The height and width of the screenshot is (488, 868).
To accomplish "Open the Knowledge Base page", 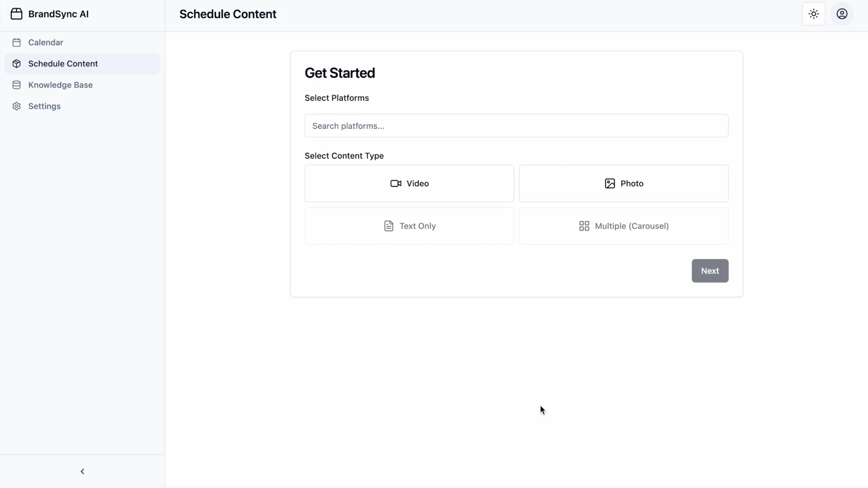I will click(x=61, y=84).
